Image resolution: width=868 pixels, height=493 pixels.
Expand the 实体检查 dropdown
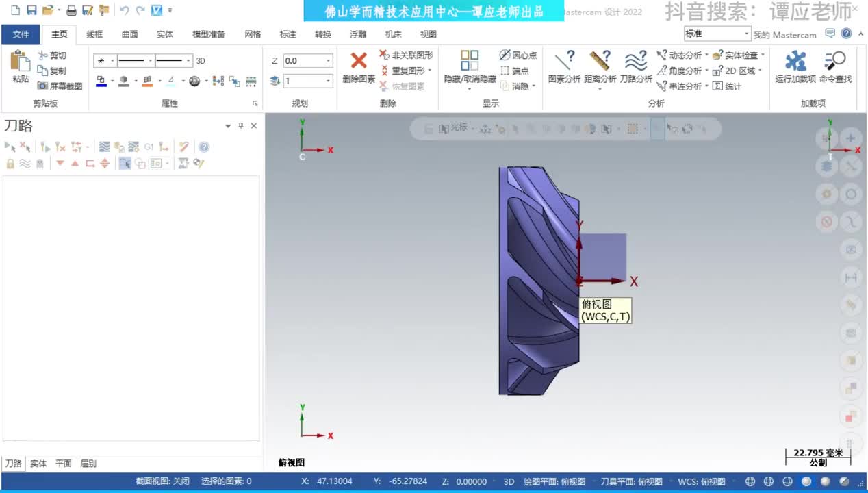[763, 55]
